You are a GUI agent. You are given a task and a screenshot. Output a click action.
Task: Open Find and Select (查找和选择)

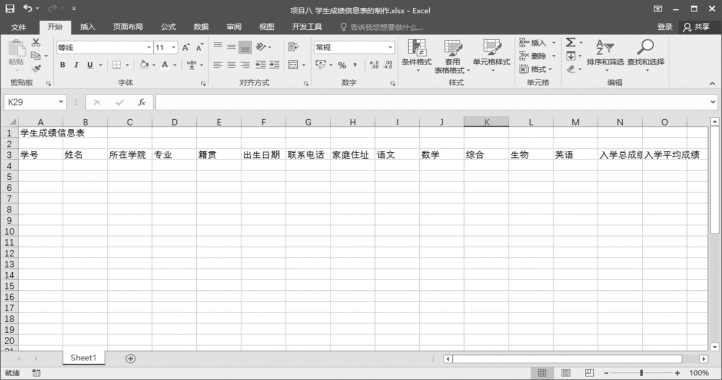646,56
